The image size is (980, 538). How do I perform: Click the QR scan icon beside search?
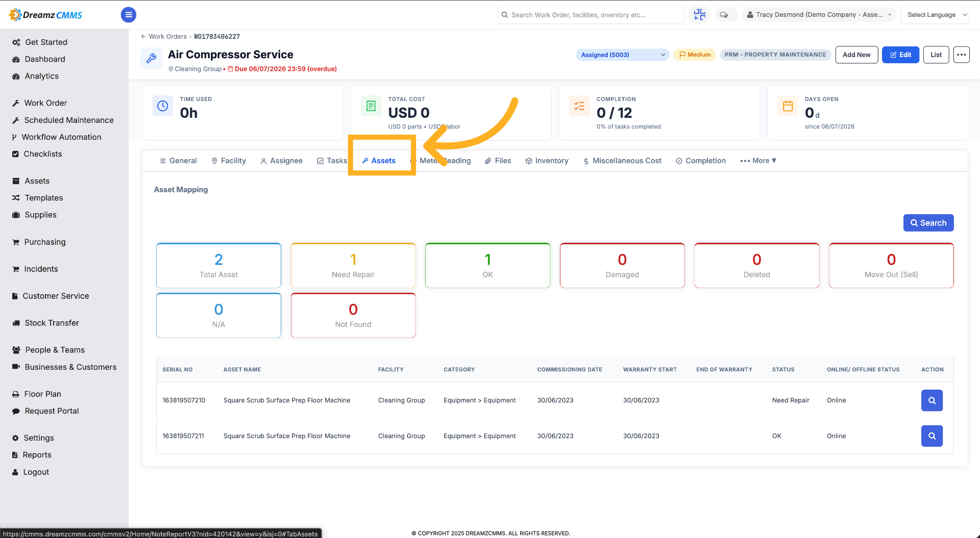tap(699, 15)
